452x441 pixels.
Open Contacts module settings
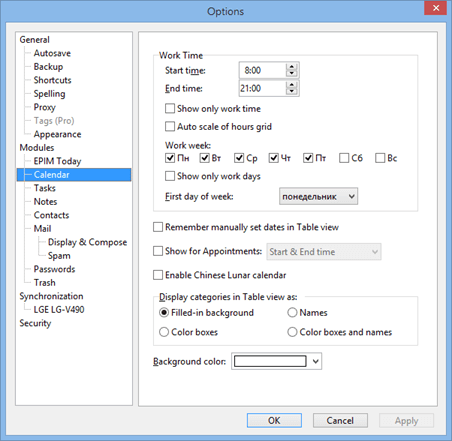[x=51, y=215]
